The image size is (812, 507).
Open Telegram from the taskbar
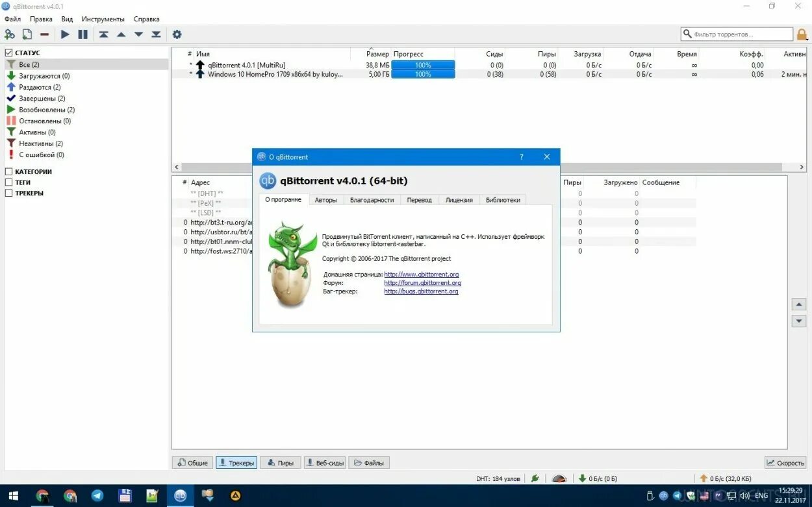click(x=97, y=495)
